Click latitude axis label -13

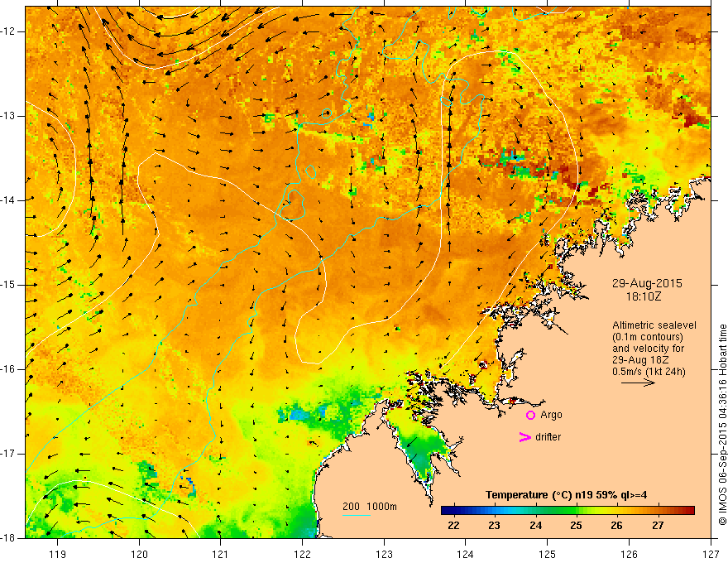click(8, 116)
